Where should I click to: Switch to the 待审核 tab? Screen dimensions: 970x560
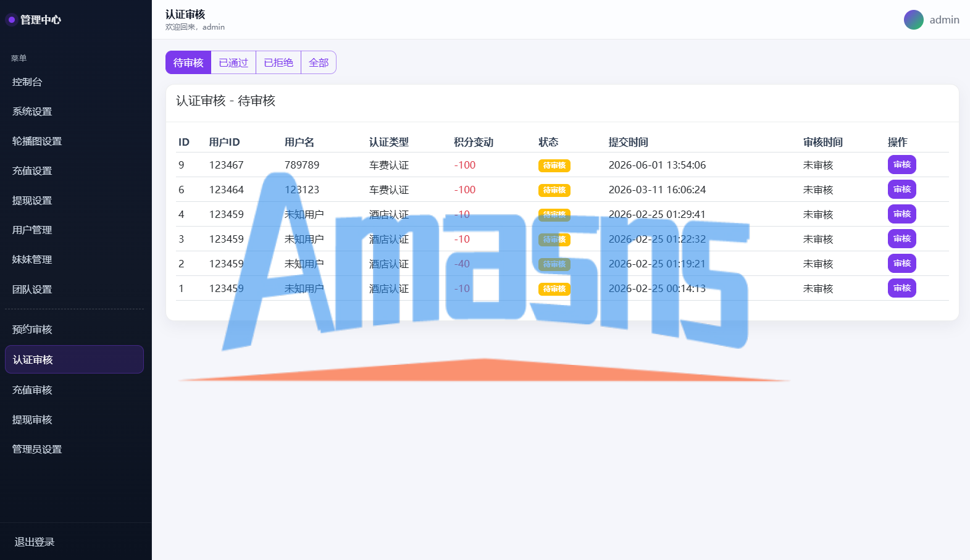click(188, 62)
